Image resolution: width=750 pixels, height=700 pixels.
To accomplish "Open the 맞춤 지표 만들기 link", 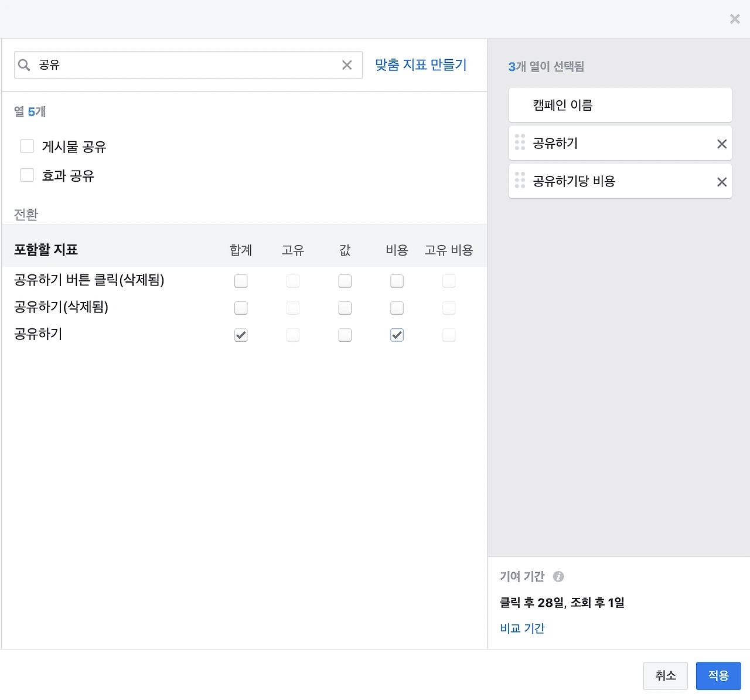I will (421, 65).
